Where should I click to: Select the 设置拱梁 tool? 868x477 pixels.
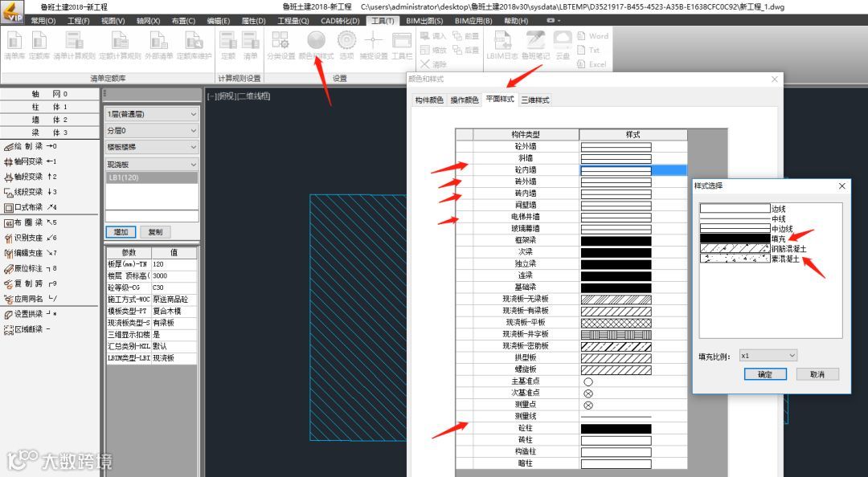pos(30,314)
